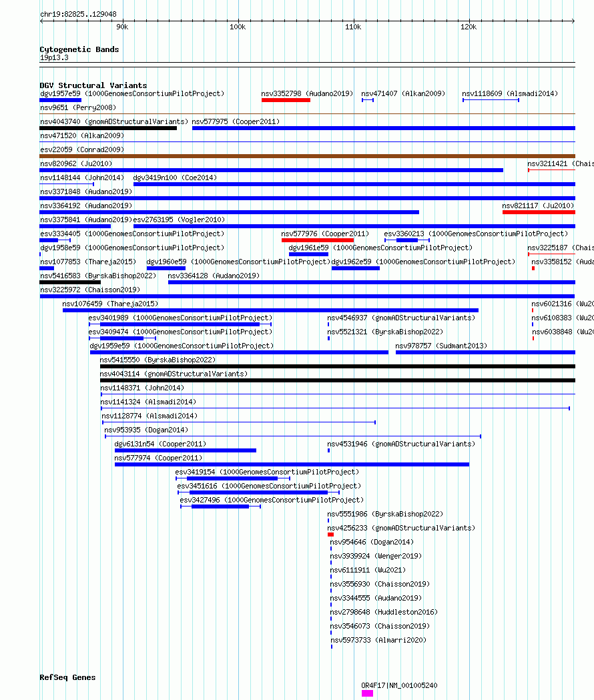This screenshot has width=594, height=700.
Task: Click the nsv820962 (Ju2010) label
Action: point(76,164)
